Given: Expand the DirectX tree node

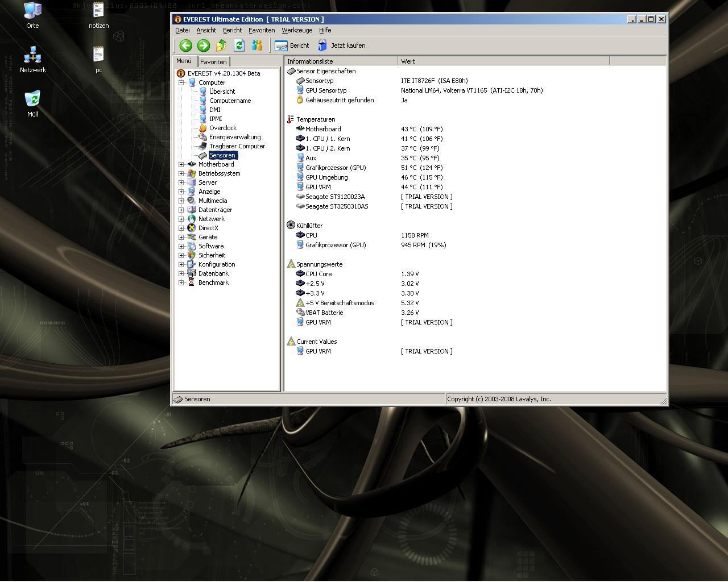Looking at the screenshot, I should pyautogui.click(x=181, y=228).
